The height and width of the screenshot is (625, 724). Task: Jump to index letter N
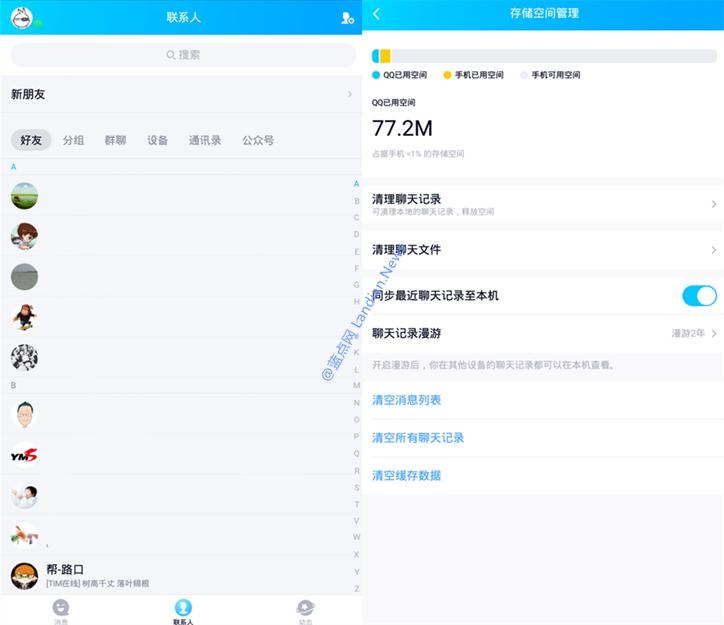pos(356,403)
